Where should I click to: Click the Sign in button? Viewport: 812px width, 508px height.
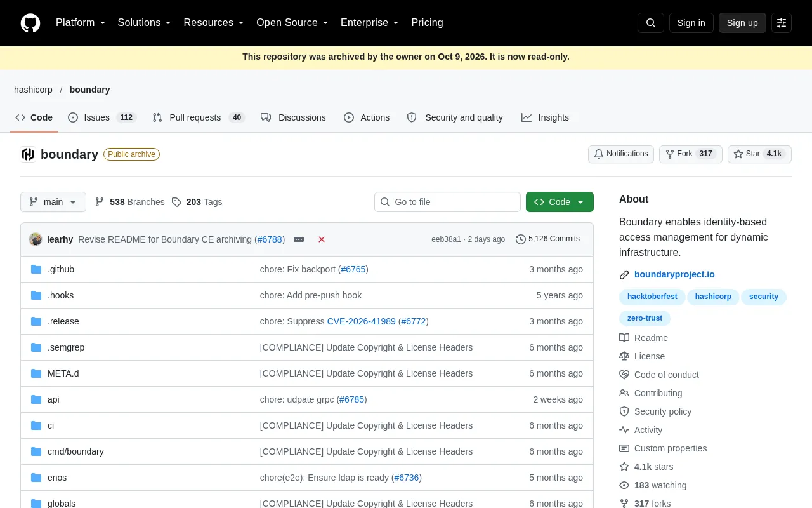pyautogui.click(x=691, y=23)
